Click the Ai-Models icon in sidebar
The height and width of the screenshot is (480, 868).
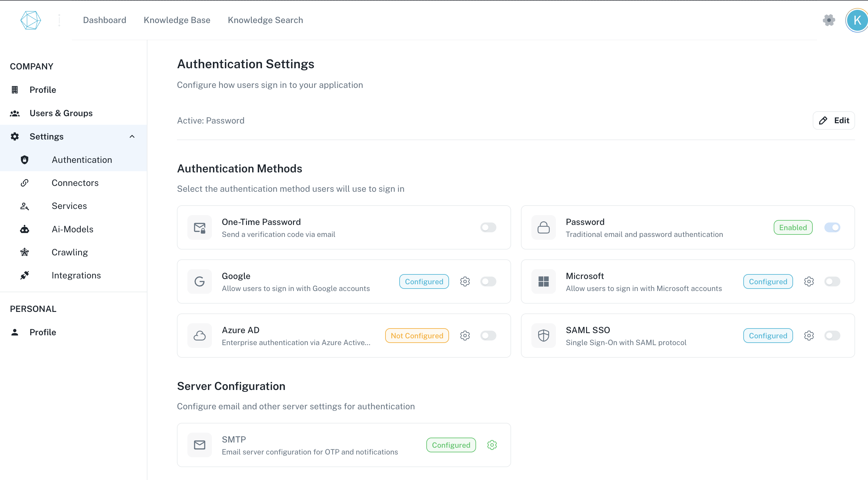(x=24, y=229)
